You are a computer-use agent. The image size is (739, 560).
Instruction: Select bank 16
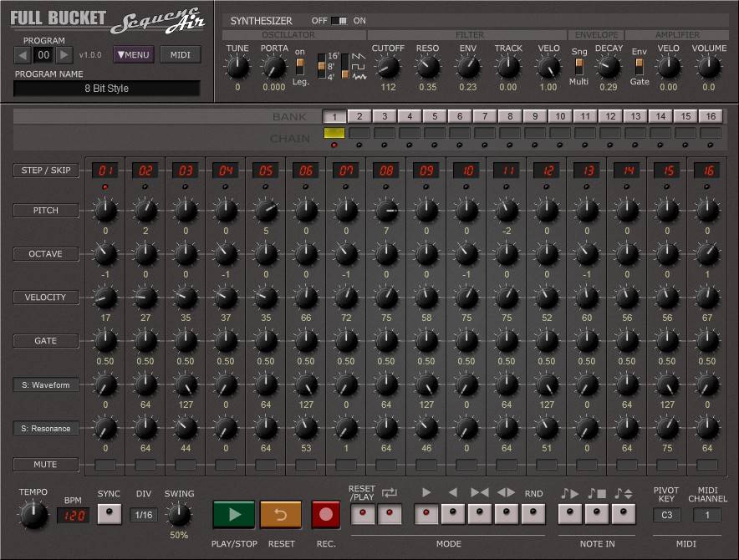(x=711, y=116)
